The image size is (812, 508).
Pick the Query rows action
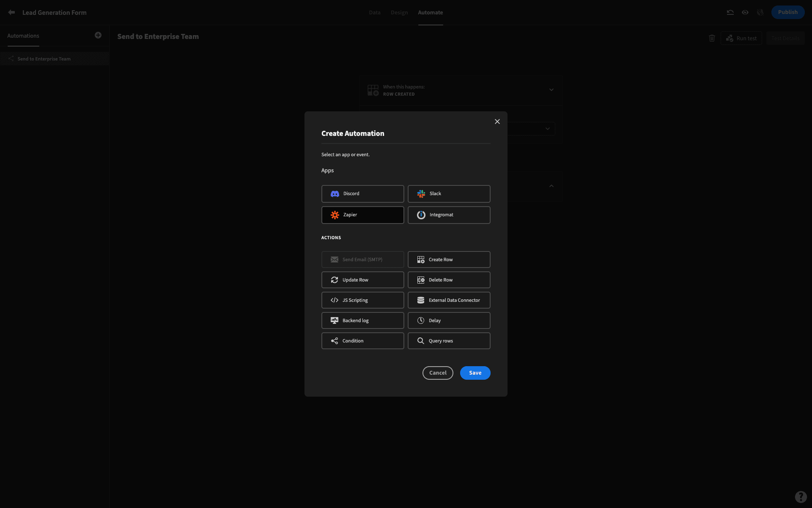[x=449, y=341]
